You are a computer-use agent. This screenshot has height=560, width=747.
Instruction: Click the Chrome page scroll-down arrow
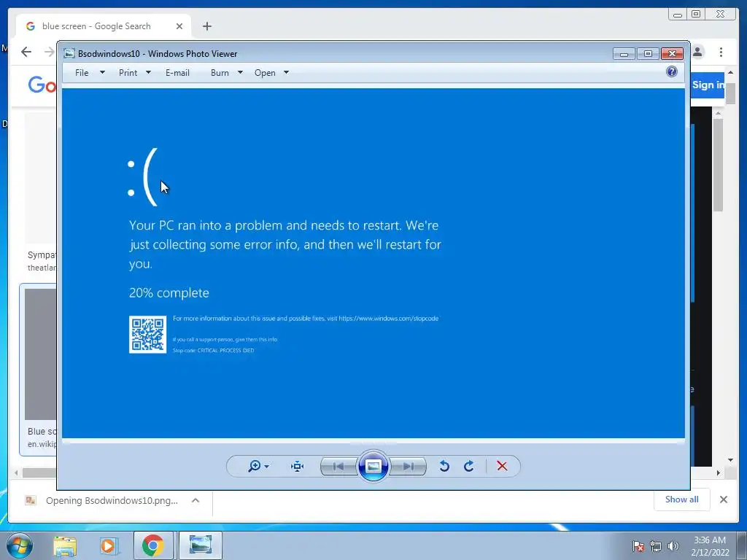[x=730, y=460]
